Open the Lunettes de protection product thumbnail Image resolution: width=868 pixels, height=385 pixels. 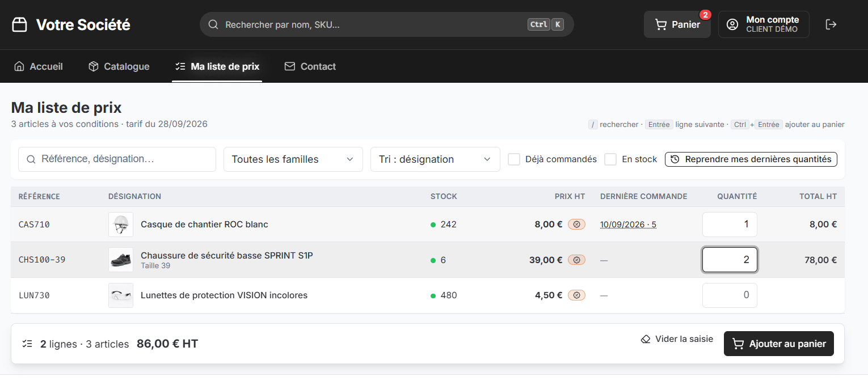tap(121, 295)
